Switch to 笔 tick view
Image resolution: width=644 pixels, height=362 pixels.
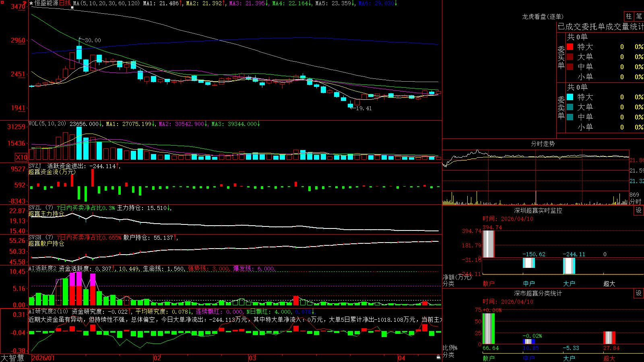click(639, 16)
